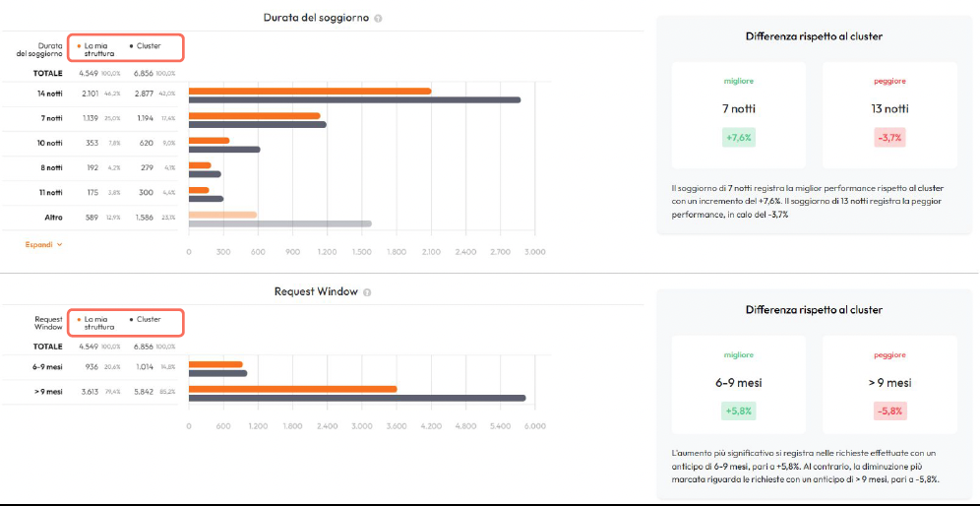This screenshot has height=506, width=980.
Task: Click the red -5,8% badge
Action: pos(889,411)
